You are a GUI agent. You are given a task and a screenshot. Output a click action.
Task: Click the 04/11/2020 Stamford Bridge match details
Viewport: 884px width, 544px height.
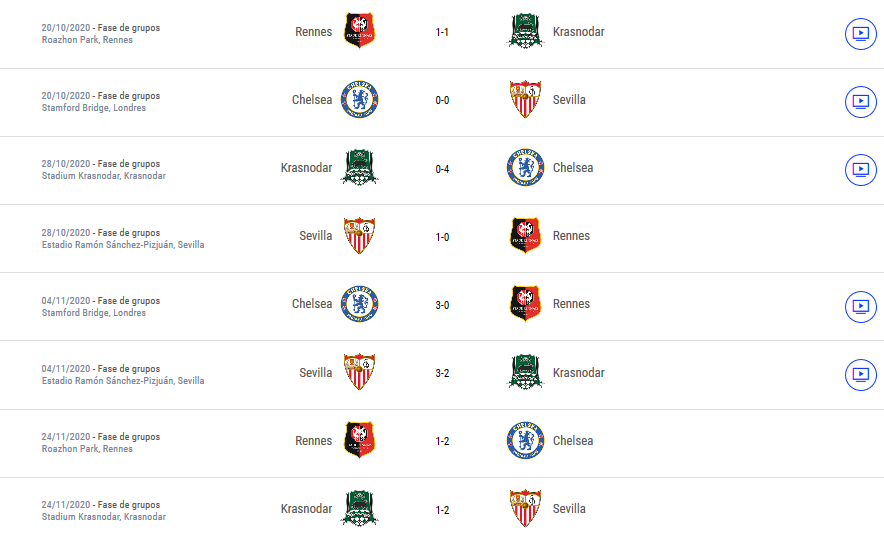(101, 307)
